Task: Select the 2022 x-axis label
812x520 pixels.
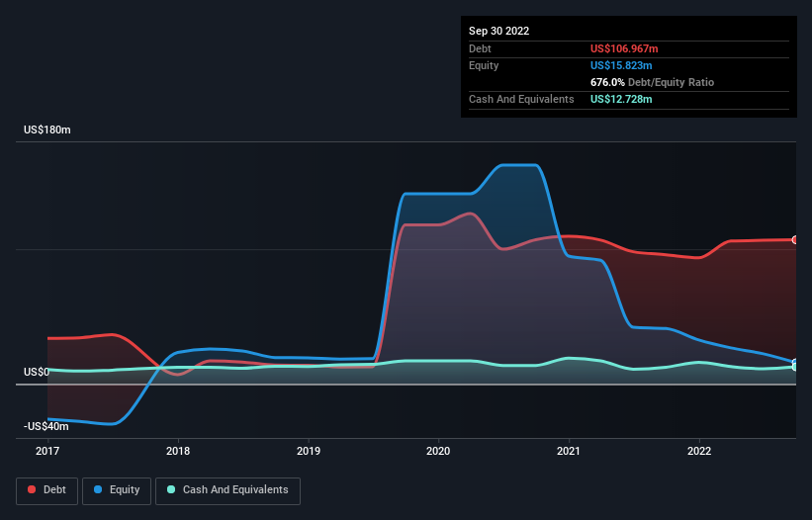Action: (699, 451)
